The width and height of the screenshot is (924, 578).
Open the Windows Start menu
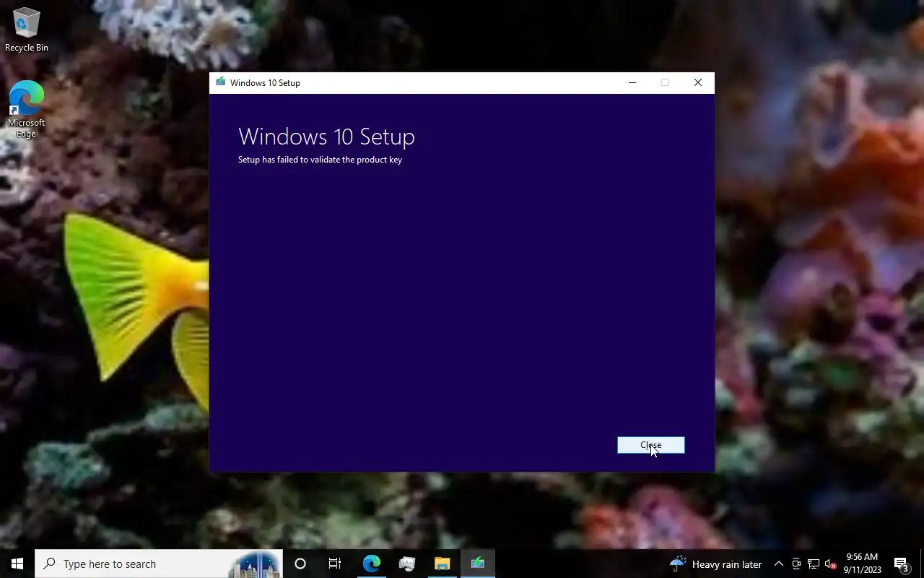pyautogui.click(x=17, y=564)
